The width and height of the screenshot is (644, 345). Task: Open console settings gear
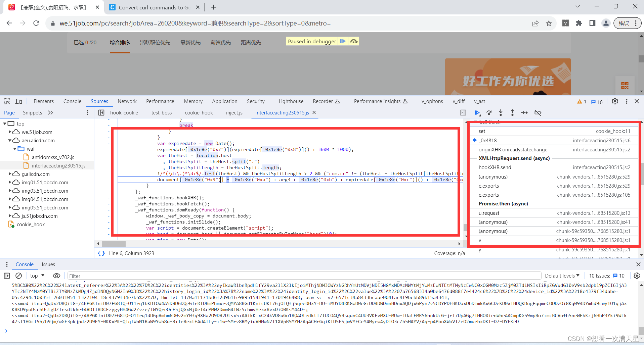coord(637,276)
